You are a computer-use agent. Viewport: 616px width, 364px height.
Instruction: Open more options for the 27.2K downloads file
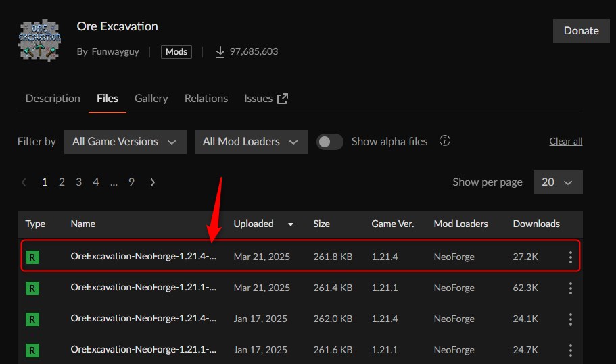click(571, 257)
